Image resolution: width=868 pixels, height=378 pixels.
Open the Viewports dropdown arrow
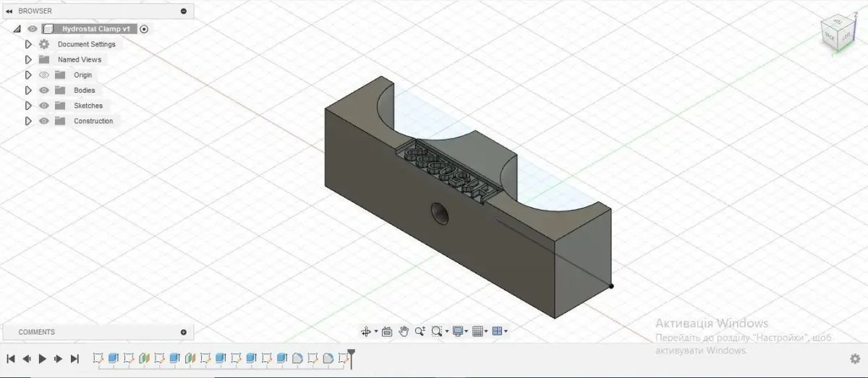click(506, 332)
